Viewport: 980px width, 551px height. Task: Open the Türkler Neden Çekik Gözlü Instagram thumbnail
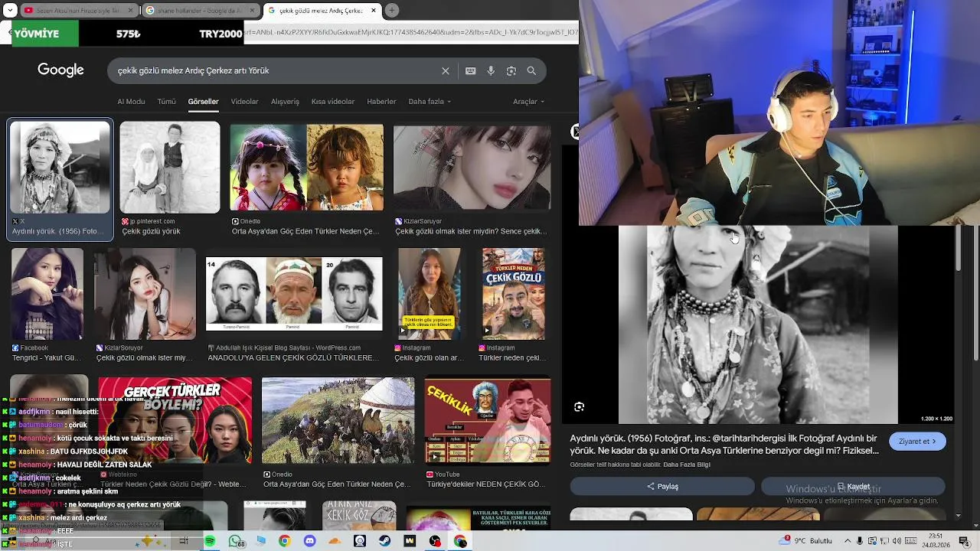[513, 294]
